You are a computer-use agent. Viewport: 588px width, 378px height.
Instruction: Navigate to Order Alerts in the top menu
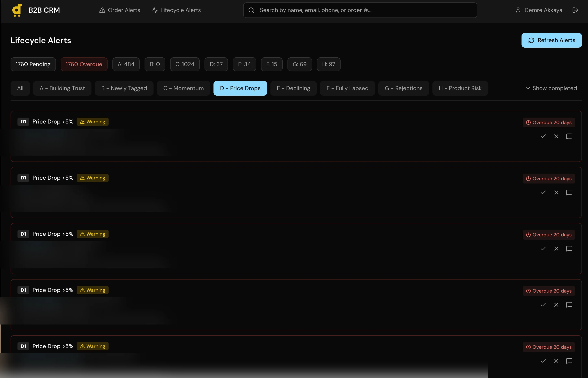pyautogui.click(x=120, y=10)
